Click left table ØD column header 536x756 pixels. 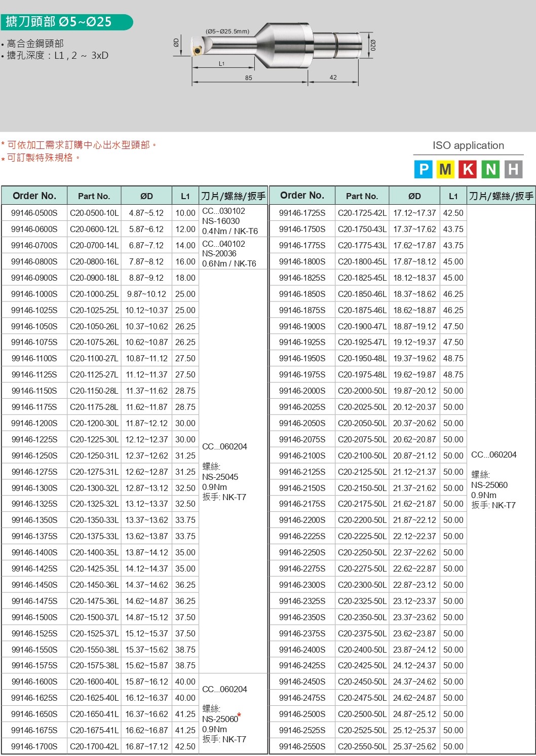point(146,196)
